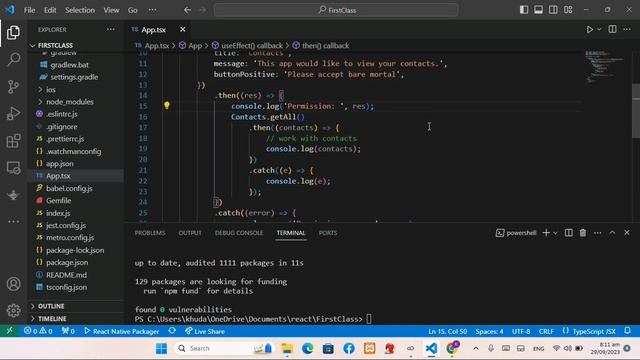Click the editor minimap
The image size is (640, 360).
pyautogui.click(x=606, y=67)
